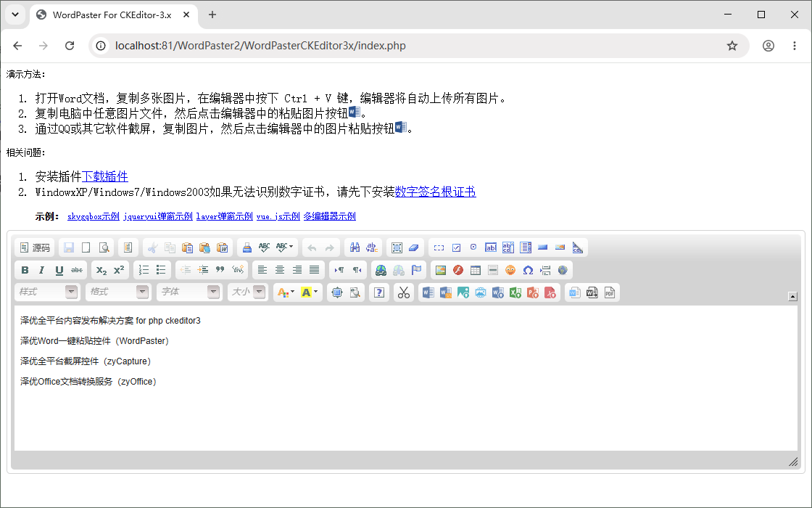Click the insert Flash icon
The width and height of the screenshot is (812, 508).
pos(457,270)
